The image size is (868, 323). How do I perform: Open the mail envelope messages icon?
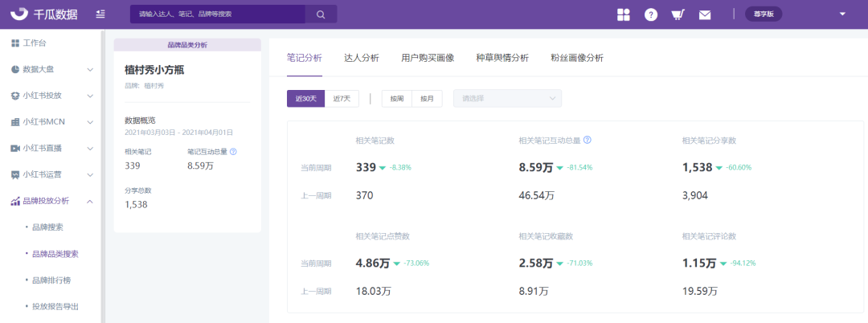point(705,15)
